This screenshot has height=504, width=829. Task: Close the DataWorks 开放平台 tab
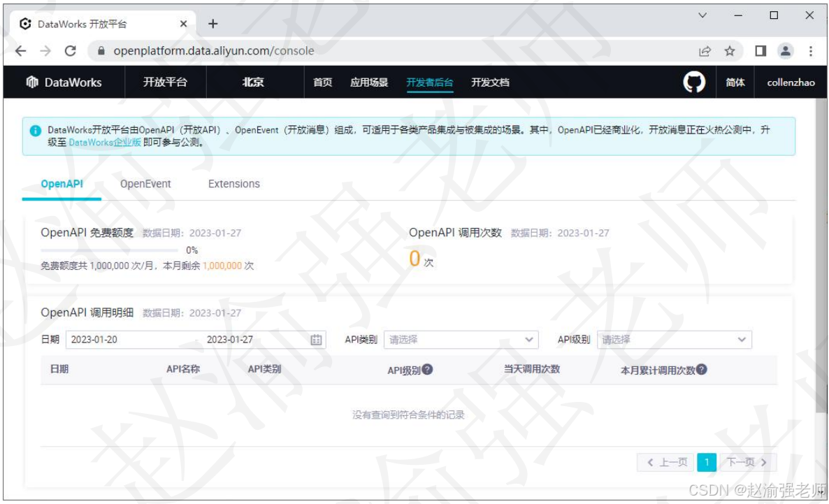tap(183, 24)
